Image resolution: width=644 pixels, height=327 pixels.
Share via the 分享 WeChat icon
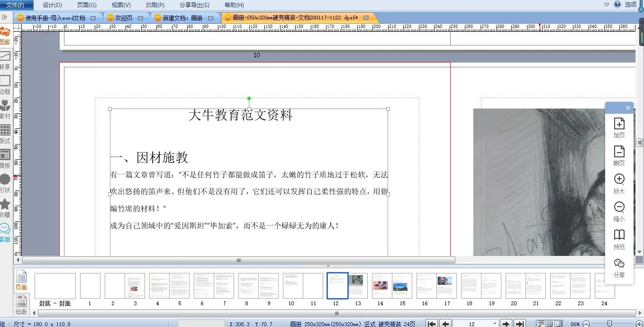pos(619,267)
